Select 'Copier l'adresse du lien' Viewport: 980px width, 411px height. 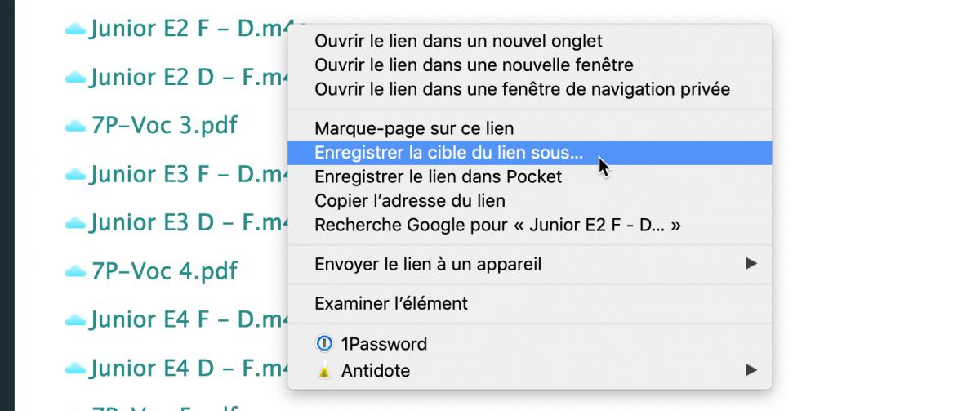coord(410,200)
